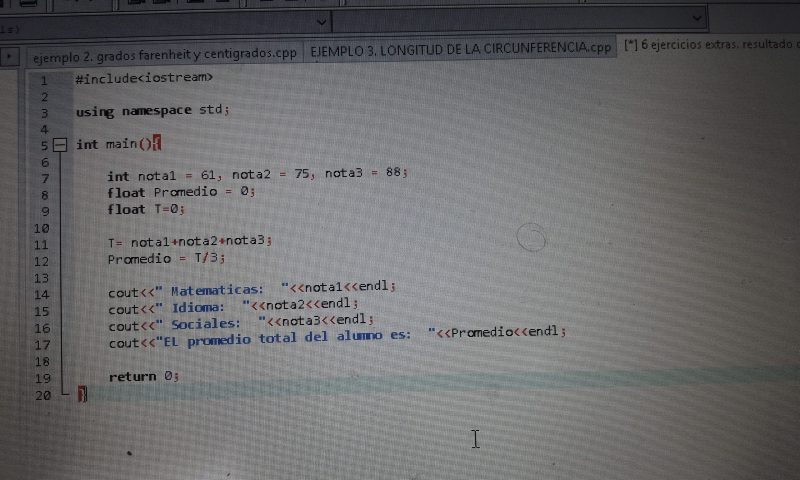The width and height of the screenshot is (800, 480).
Task: Click the #include<iostream> line
Action: pos(143,77)
